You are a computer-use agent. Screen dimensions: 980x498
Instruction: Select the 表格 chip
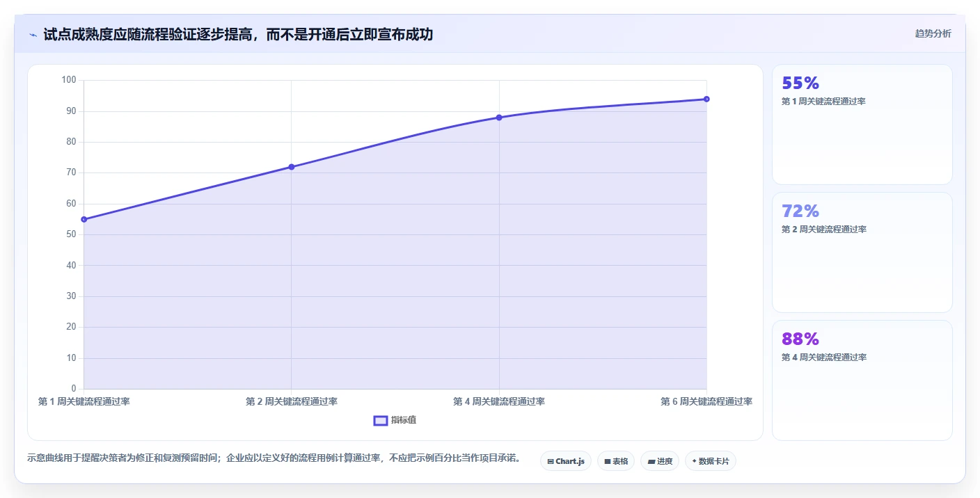click(616, 461)
